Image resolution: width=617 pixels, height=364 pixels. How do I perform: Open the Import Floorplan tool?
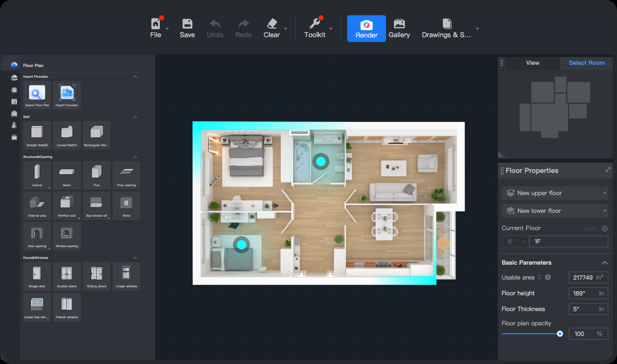pos(67,95)
